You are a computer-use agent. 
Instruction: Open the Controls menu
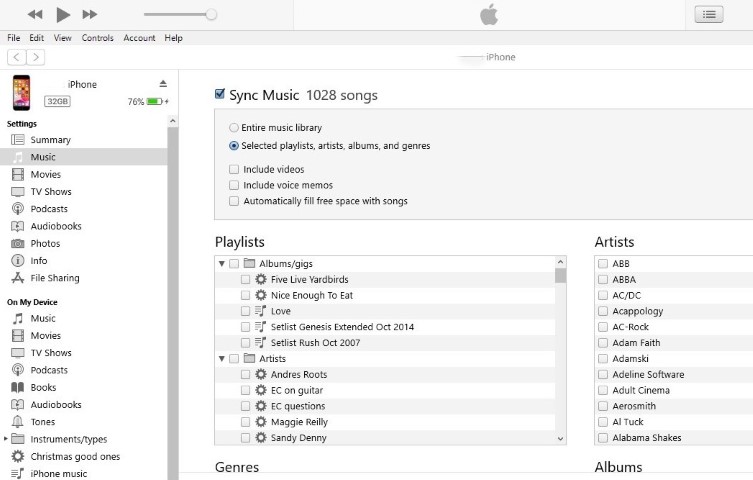(x=97, y=38)
